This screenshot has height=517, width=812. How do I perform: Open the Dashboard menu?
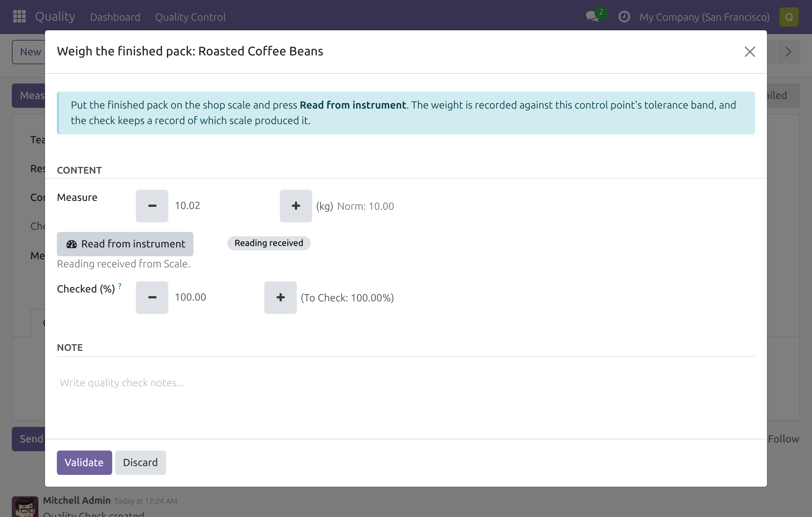(x=115, y=17)
